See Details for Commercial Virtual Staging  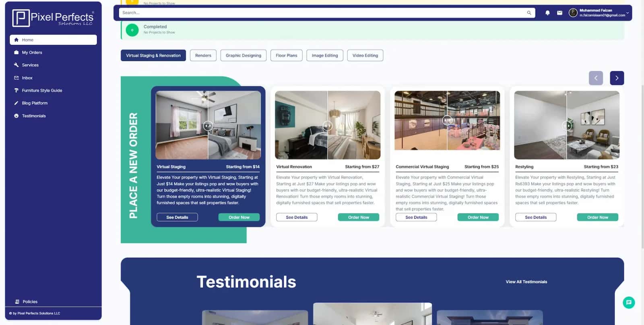pyautogui.click(x=416, y=217)
